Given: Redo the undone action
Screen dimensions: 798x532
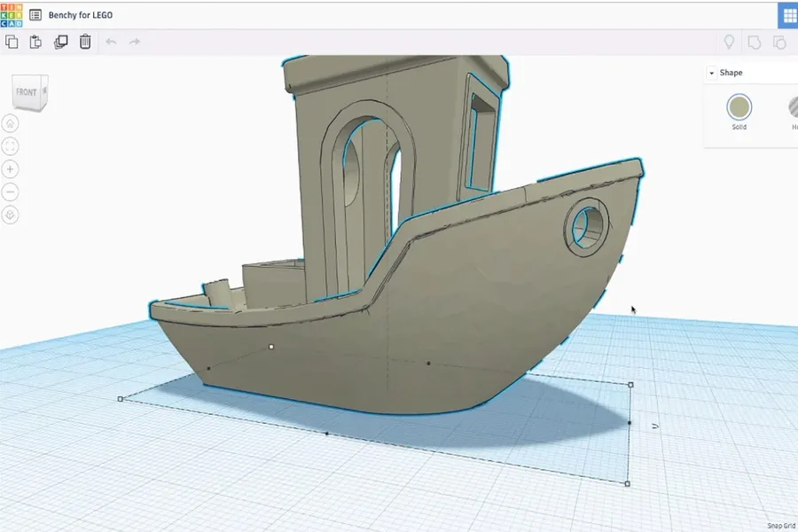Looking at the screenshot, I should 135,42.
